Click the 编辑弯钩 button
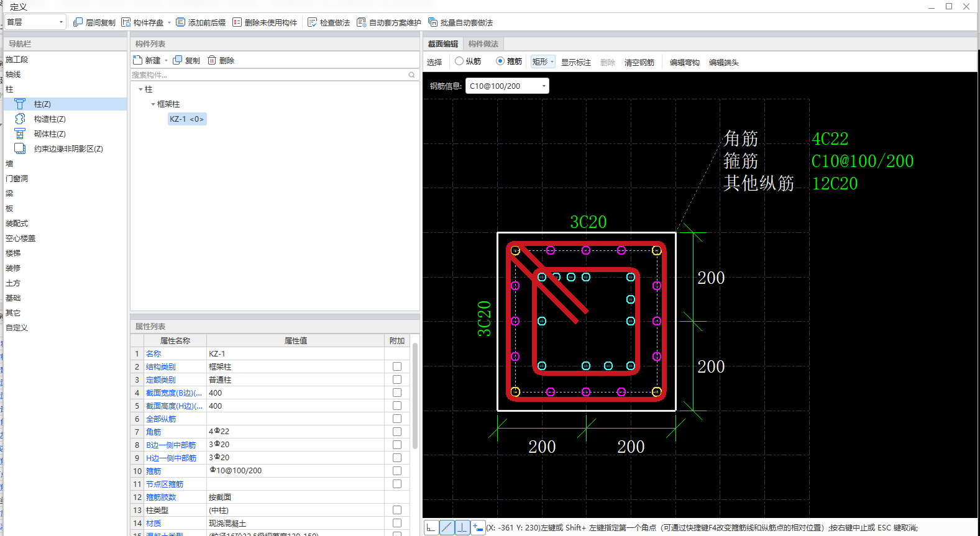 [685, 62]
